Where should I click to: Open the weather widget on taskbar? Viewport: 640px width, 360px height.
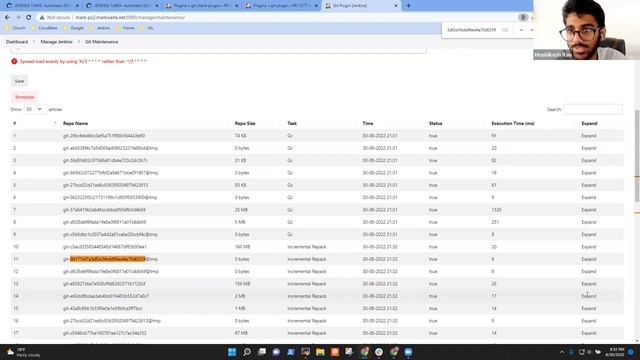[x=24, y=352]
